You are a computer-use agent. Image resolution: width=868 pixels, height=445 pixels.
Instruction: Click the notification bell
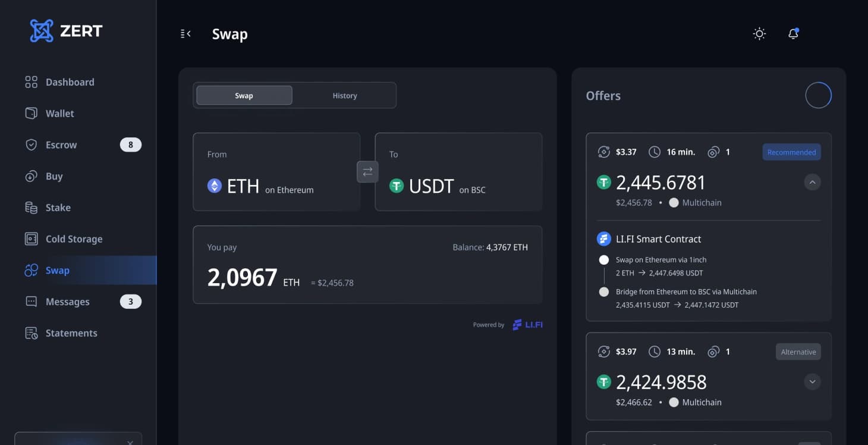[x=793, y=34]
